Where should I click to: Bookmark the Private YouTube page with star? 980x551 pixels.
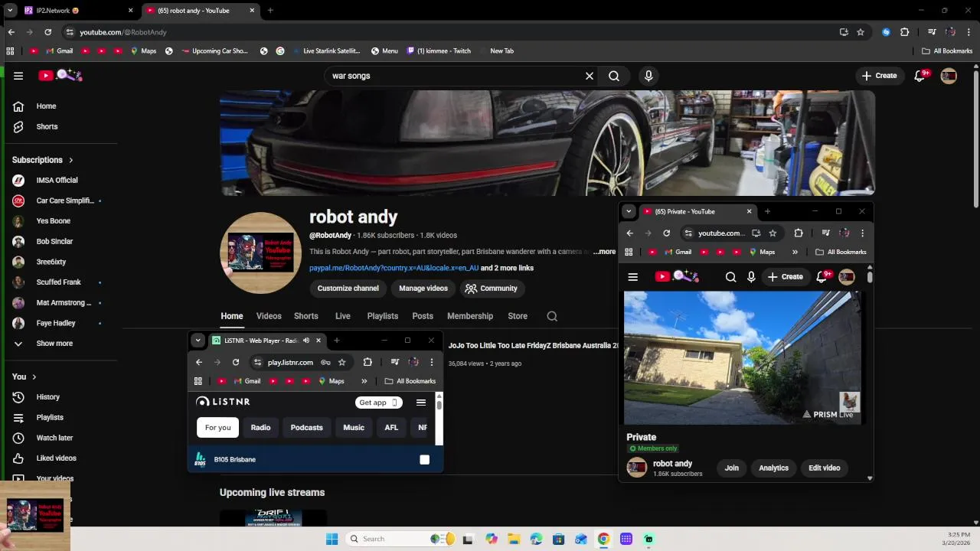[x=773, y=233]
